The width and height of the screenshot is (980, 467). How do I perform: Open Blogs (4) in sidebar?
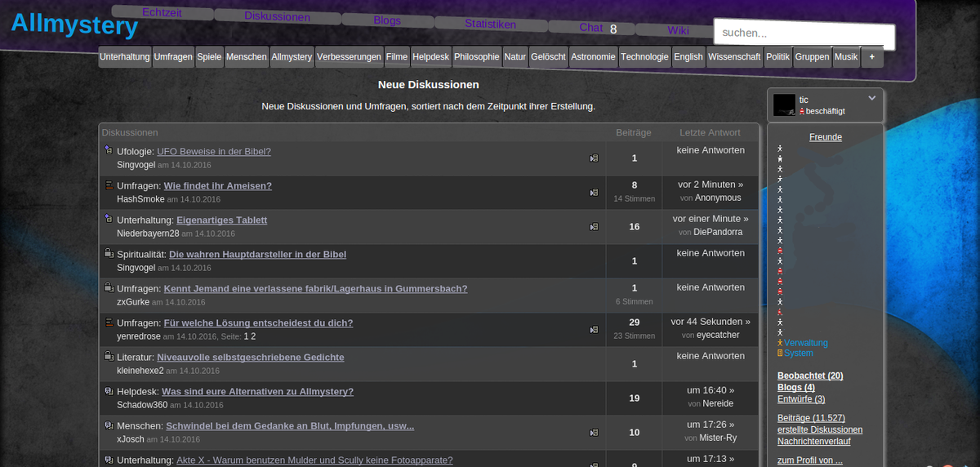coord(796,387)
